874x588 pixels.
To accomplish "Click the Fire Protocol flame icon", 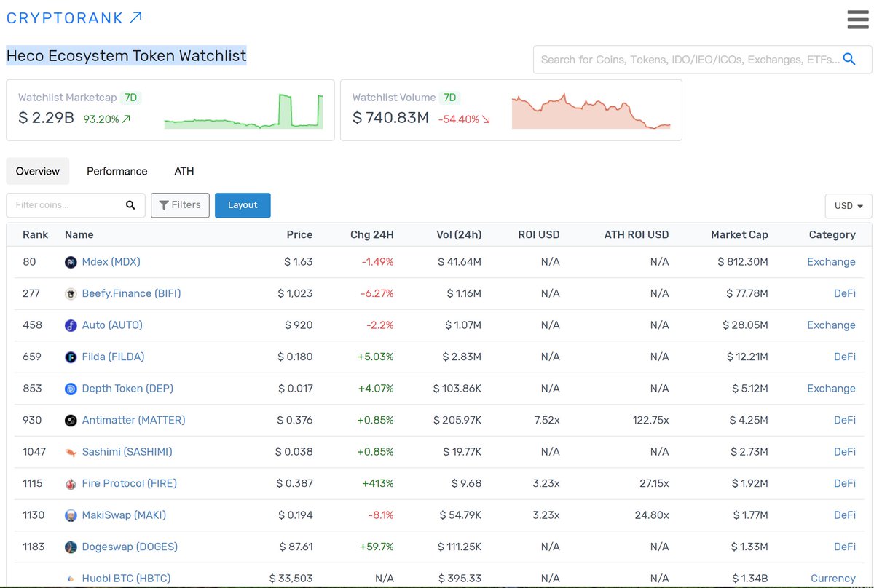I will pyautogui.click(x=71, y=483).
